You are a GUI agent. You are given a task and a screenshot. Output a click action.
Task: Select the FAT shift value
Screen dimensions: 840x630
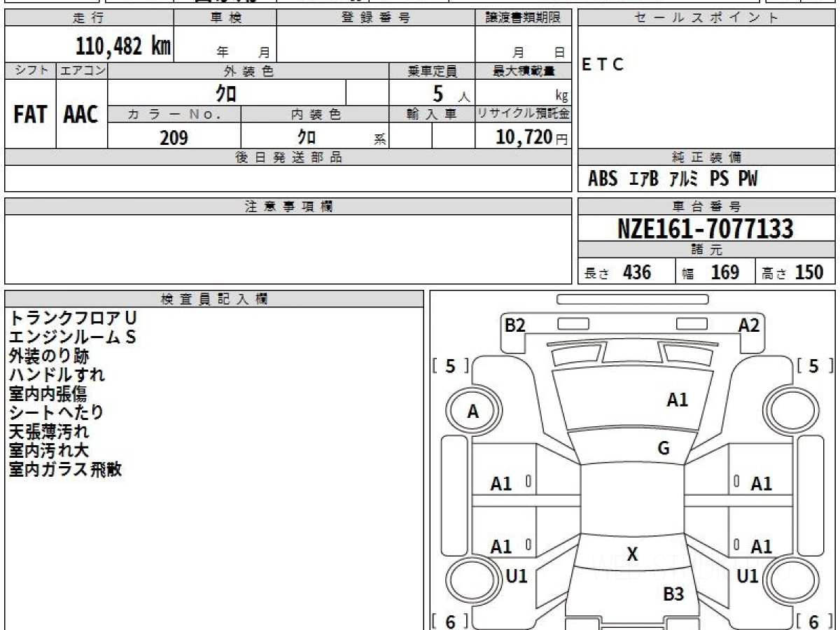pyautogui.click(x=30, y=115)
